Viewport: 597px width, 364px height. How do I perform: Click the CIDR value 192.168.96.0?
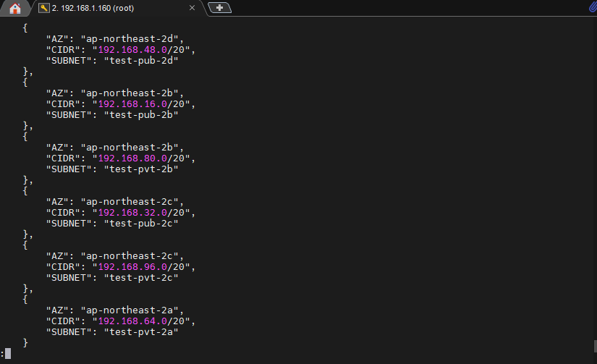coord(132,267)
